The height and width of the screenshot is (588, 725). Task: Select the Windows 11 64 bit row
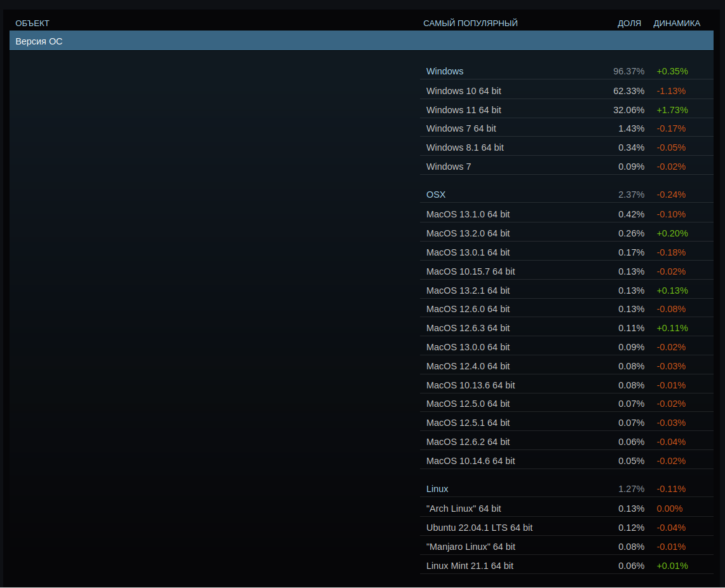coord(566,109)
